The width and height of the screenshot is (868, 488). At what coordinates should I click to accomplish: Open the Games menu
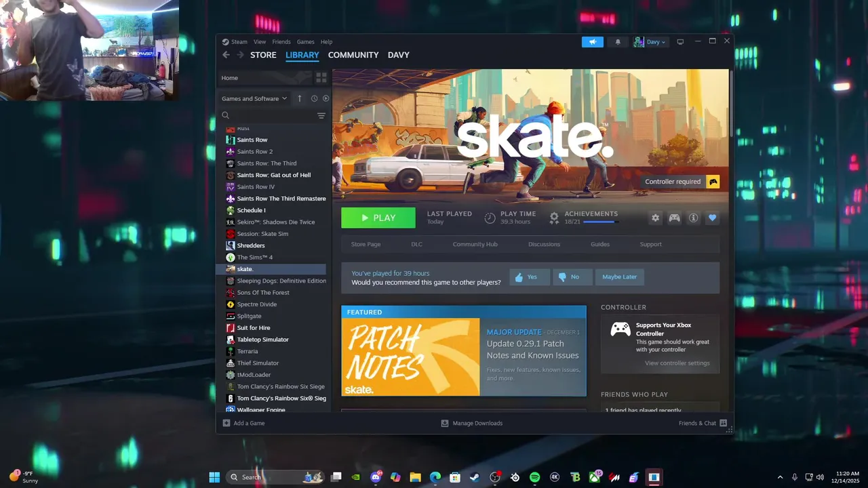point(305,42)
